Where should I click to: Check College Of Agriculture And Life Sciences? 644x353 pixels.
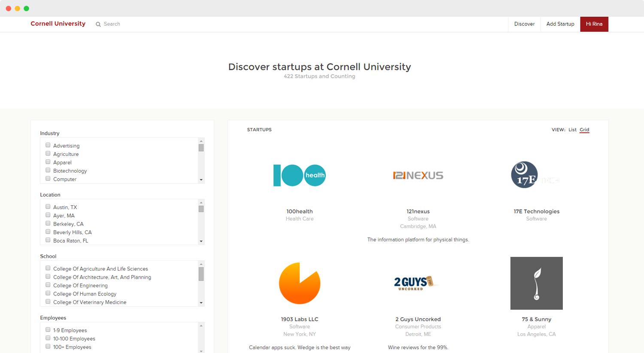(48, 268)
